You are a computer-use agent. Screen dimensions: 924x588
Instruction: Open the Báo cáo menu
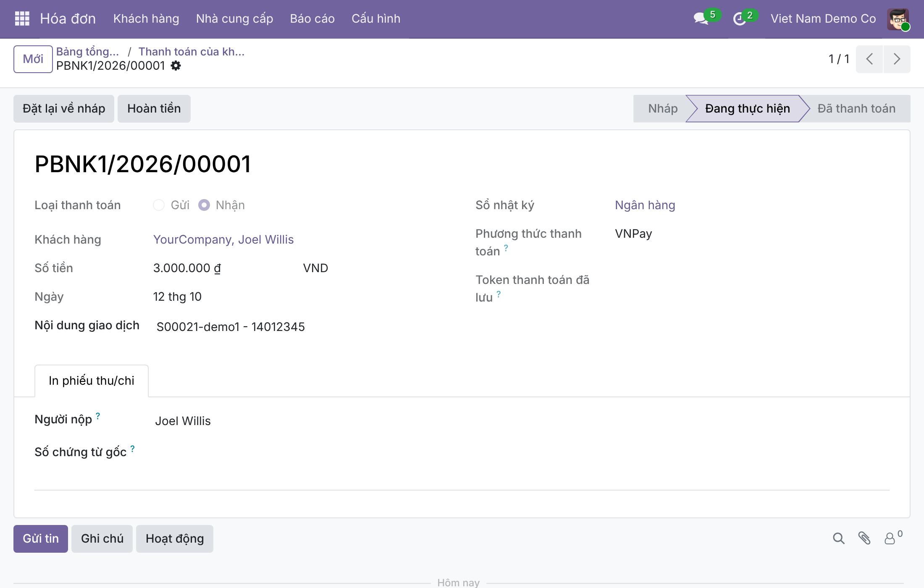click(x=312, y=18)
